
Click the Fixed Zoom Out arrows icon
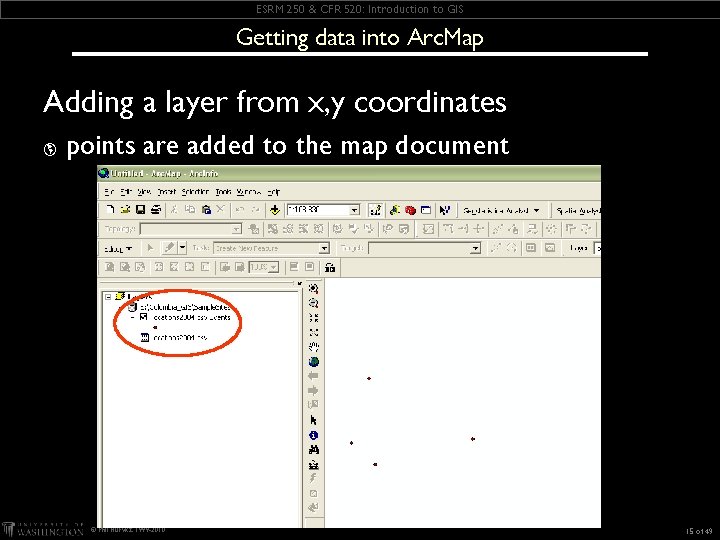click(x=314, y=332)
